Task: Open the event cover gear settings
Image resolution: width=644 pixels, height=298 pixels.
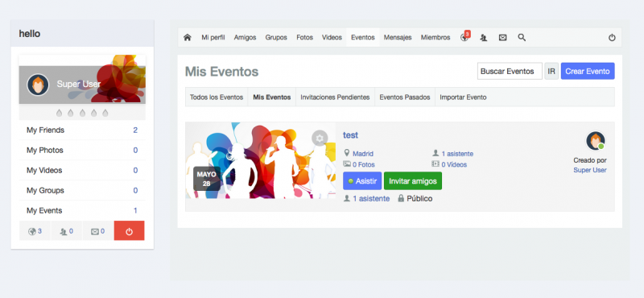Action: [320, 138]
